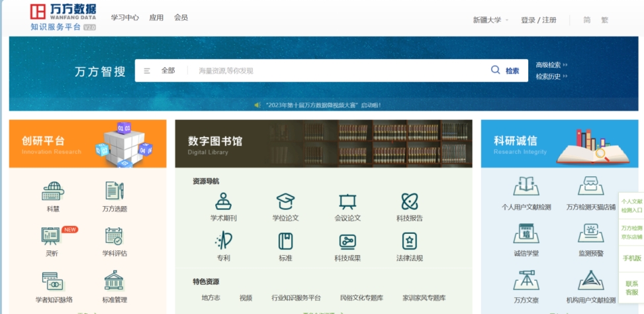Open the 科慧 icon
The height and width of the screenshot is (314, 644).
[x=53, y=191]
